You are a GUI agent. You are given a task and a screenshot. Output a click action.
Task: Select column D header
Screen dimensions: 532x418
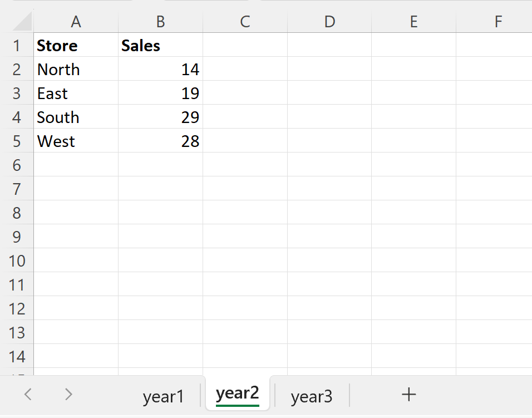[329, 22]
